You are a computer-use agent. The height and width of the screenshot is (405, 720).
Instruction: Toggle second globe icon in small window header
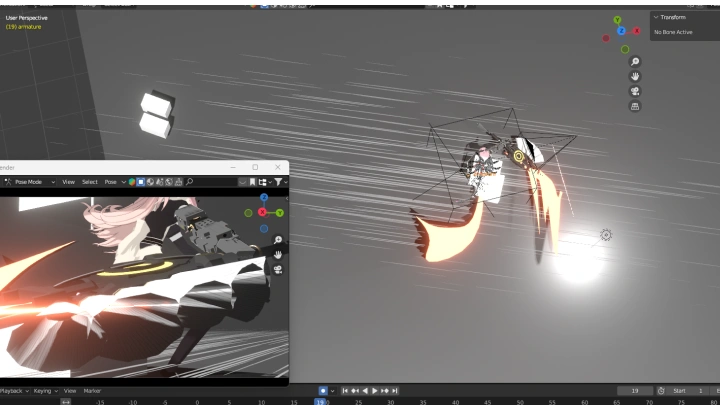(169, 182)
